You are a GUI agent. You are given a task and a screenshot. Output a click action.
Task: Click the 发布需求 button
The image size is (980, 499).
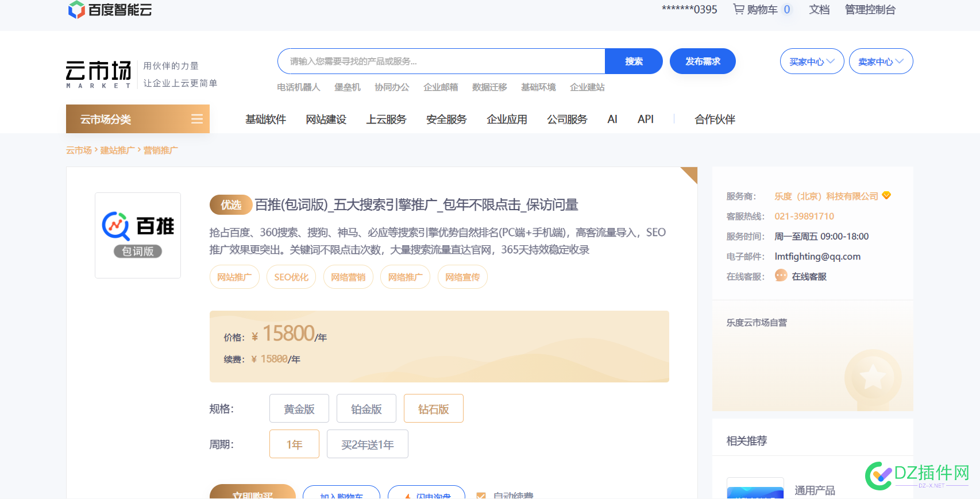[703, 61]
